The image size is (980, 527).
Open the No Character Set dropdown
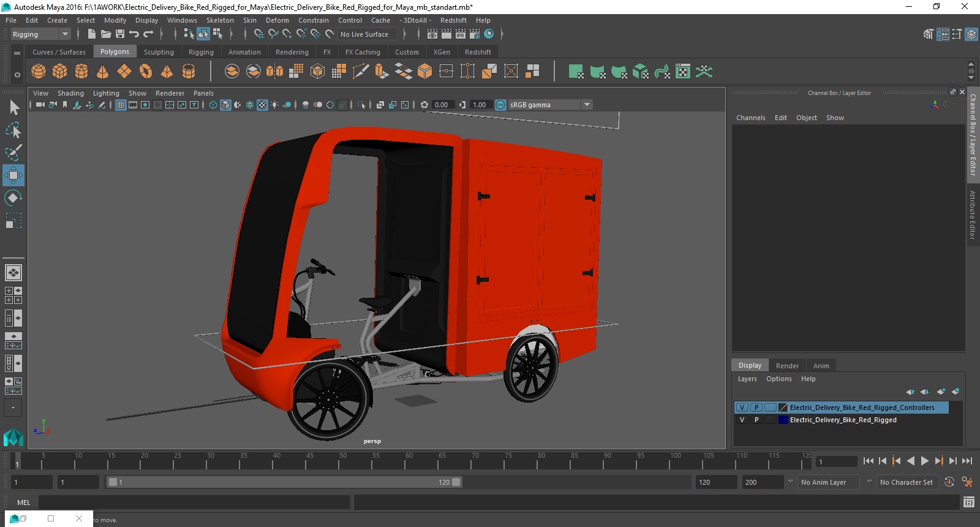[907, 482]
